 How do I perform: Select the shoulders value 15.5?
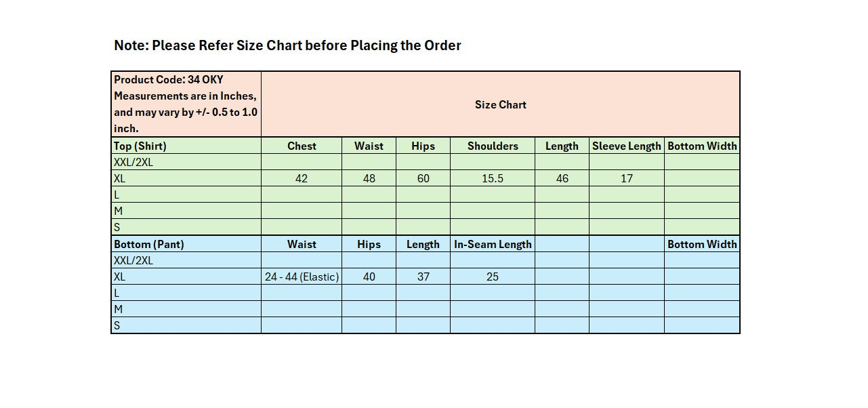click(x=493, y=179)
